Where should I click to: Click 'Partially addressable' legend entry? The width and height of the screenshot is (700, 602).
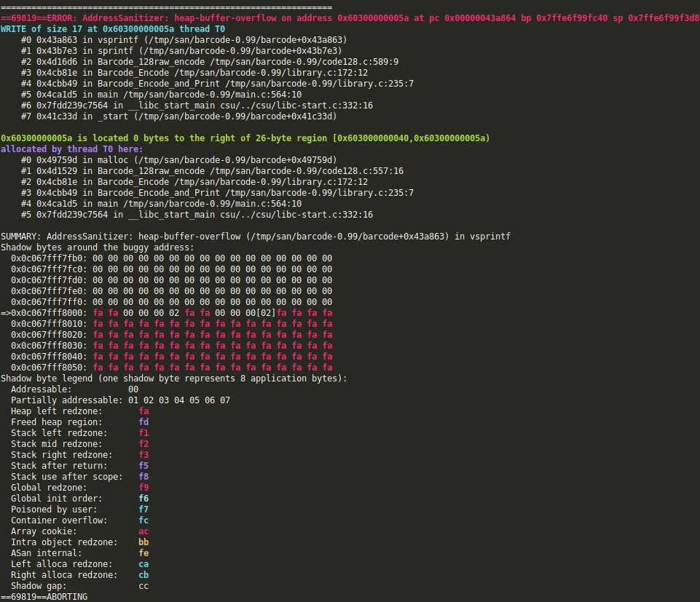[x=120, y=400]
